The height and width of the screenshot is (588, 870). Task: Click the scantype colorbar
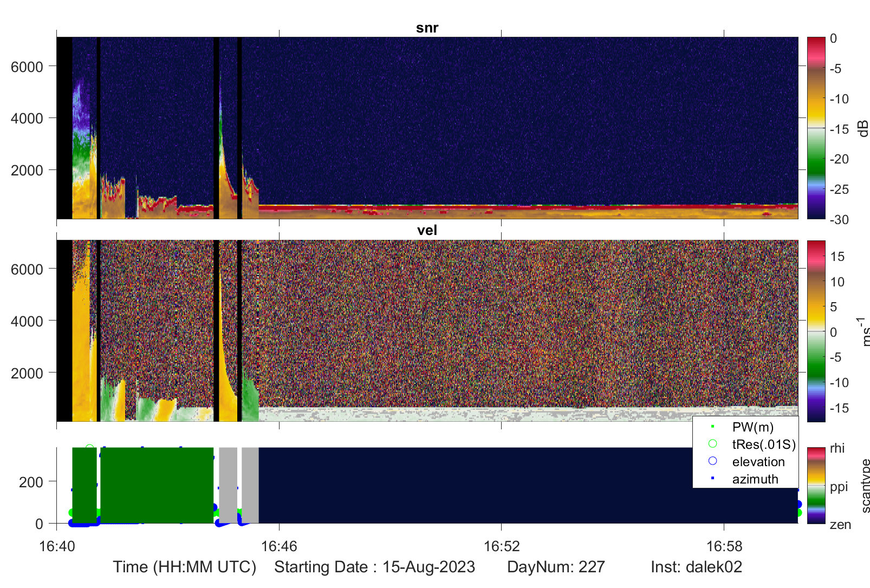tap(816, 485)
